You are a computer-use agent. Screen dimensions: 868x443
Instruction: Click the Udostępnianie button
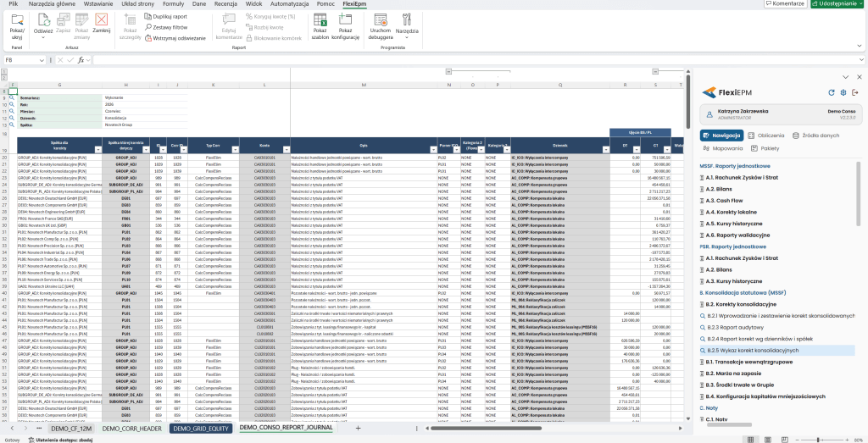point(837,3)
